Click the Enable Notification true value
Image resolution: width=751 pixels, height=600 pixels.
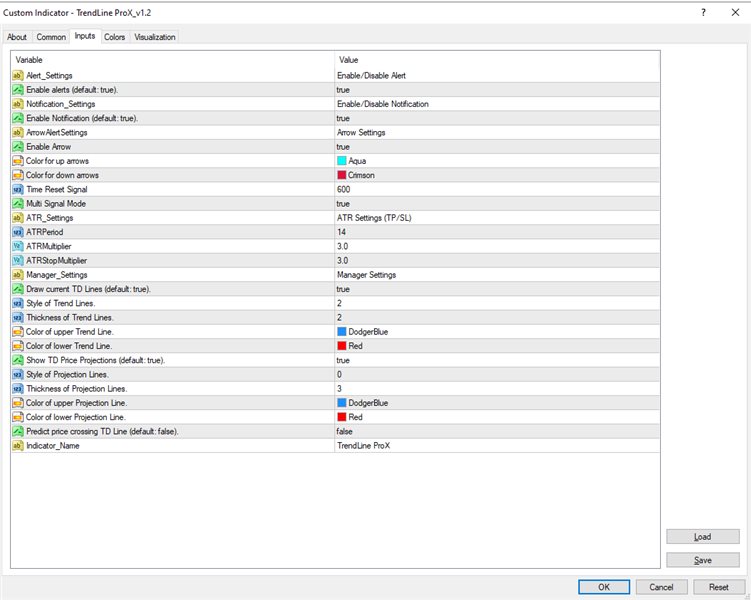[343, 118]
